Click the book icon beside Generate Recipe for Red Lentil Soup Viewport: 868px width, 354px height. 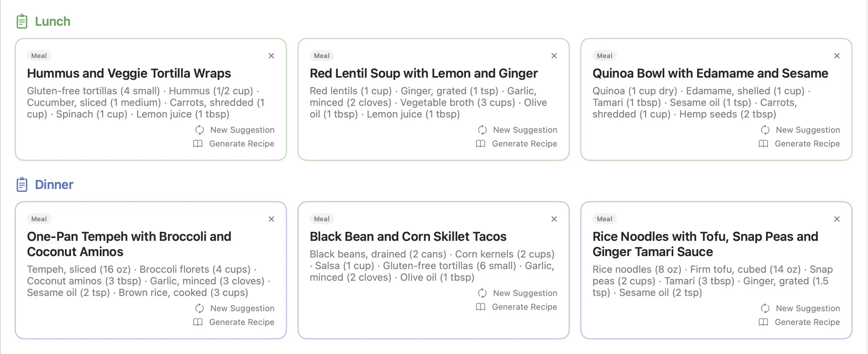(480, 144)
